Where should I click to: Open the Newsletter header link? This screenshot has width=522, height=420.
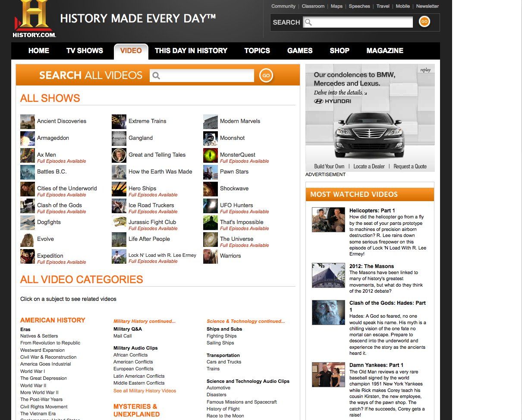pyautogui.click(x=428, y=6)
